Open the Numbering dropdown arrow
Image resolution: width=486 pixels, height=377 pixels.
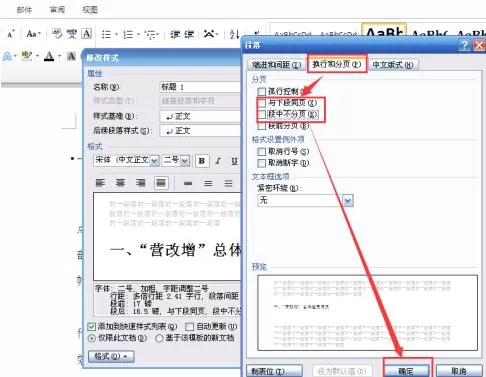[x=138, y=34]
